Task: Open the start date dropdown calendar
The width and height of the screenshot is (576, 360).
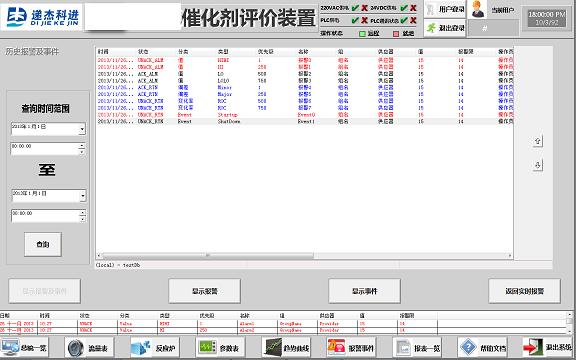Action: click(82, 129)
